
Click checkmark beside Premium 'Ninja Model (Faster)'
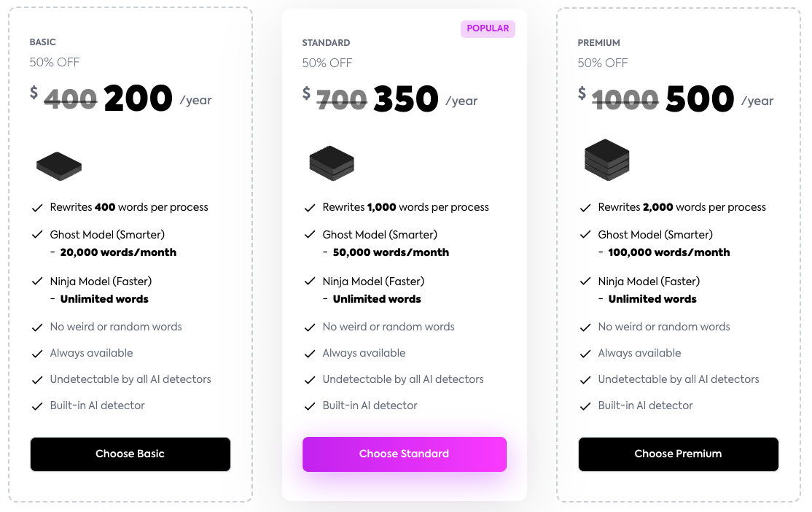click(585, 282)
